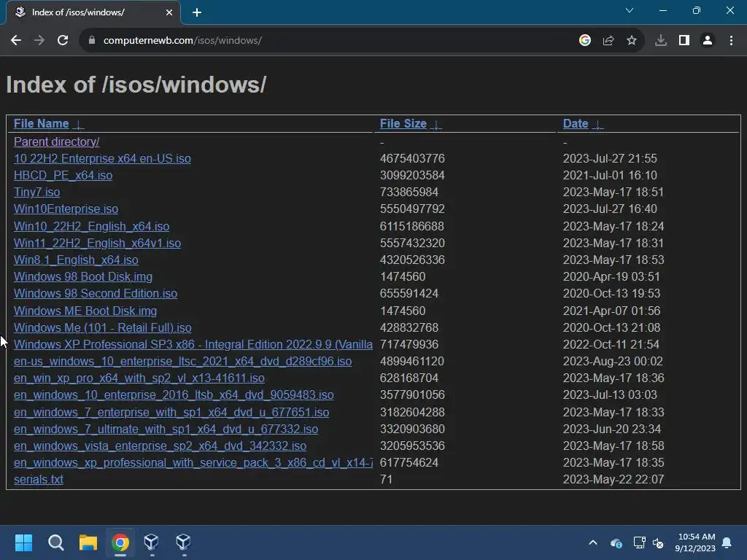Sort by File Size column header
The height and width of the screenshot is (560, 747).
tap(403, 123)
